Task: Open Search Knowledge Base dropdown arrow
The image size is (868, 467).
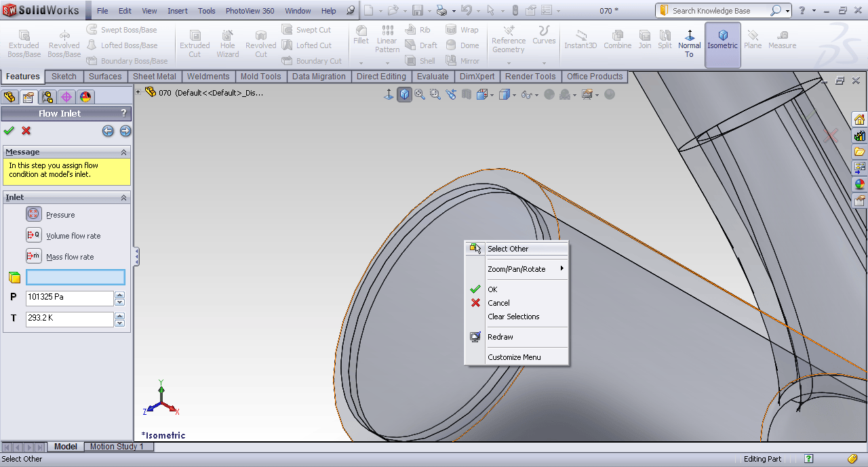Action: click(787, 11)
